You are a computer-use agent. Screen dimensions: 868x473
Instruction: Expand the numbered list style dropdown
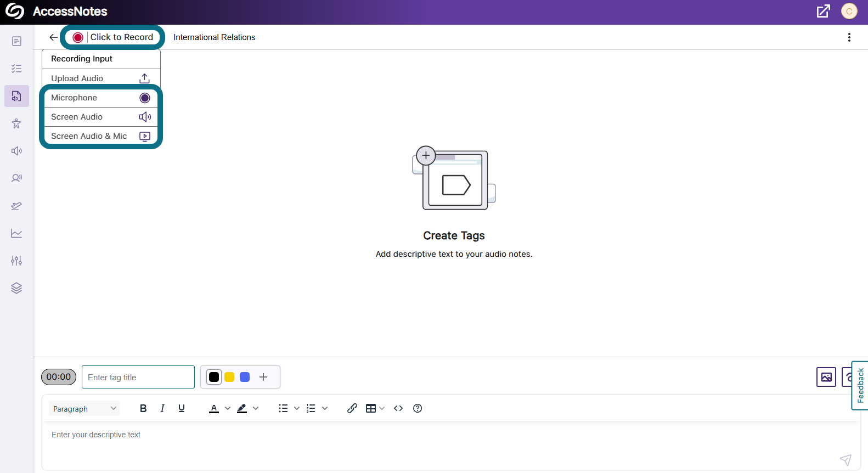point(325,408)
